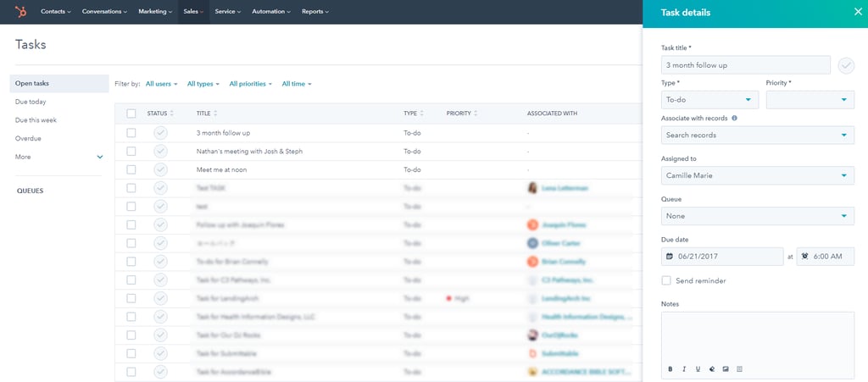This screenshot has height=382, width=868.
Task: Tick the select-all checkbox in table header
Action: point(131,113)
